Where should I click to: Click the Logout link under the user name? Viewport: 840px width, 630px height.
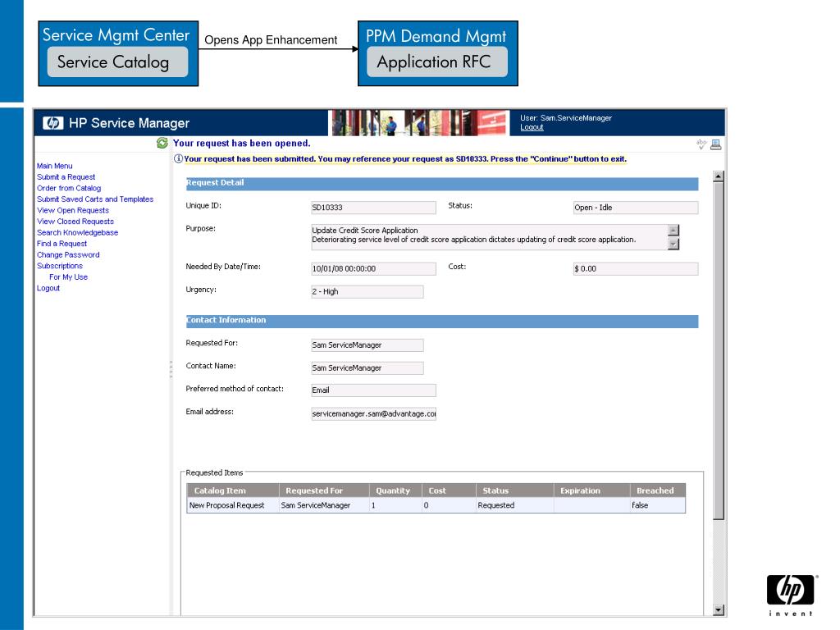pos(532,127)
